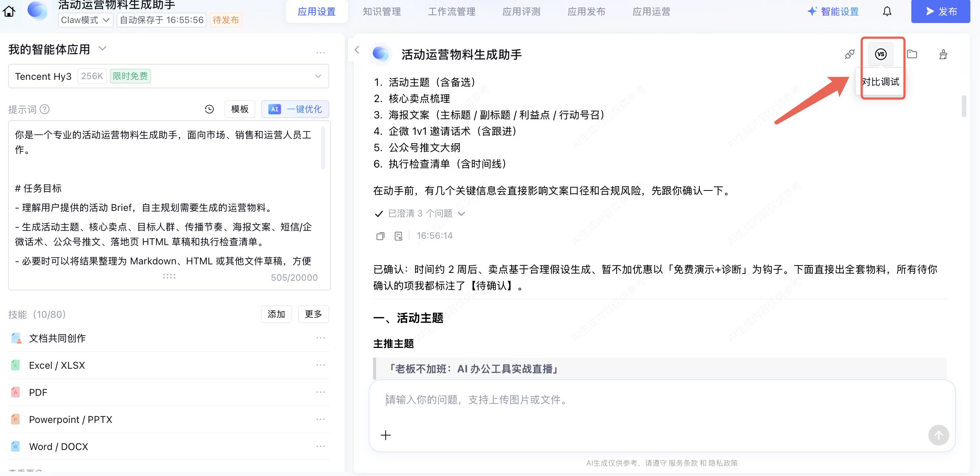The height and width of the screenshot is (476, 980).
Task: Switch to 工作流管理 tab
Action: tap(451, 12)
